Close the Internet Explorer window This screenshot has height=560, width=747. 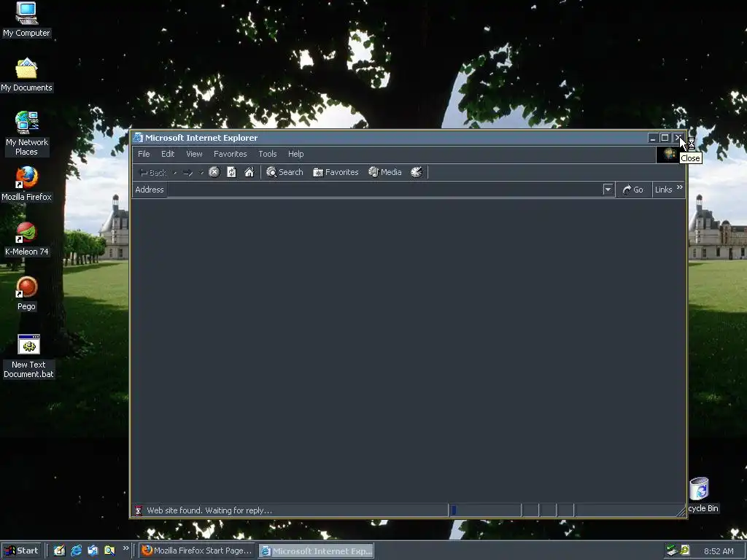pyautogui.click(x=678, y=138)
